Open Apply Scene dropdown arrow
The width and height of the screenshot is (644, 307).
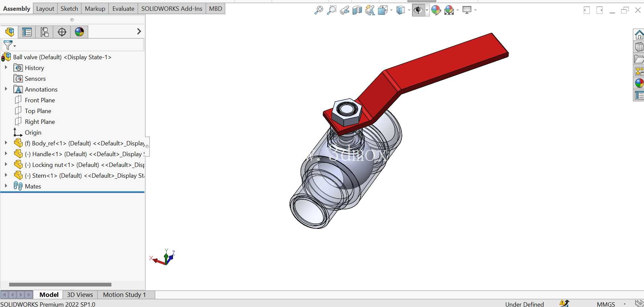click(457, 10)
